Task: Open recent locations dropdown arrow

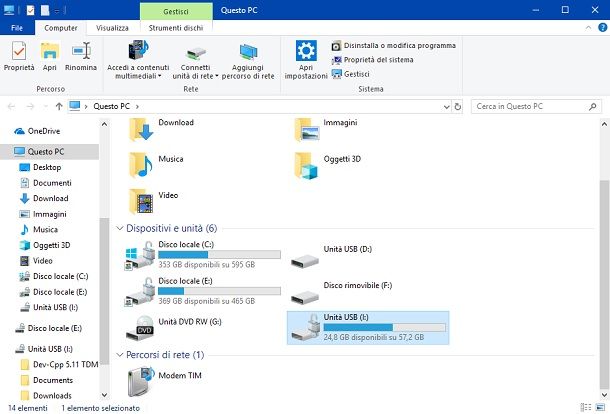Action: (45, 106)
